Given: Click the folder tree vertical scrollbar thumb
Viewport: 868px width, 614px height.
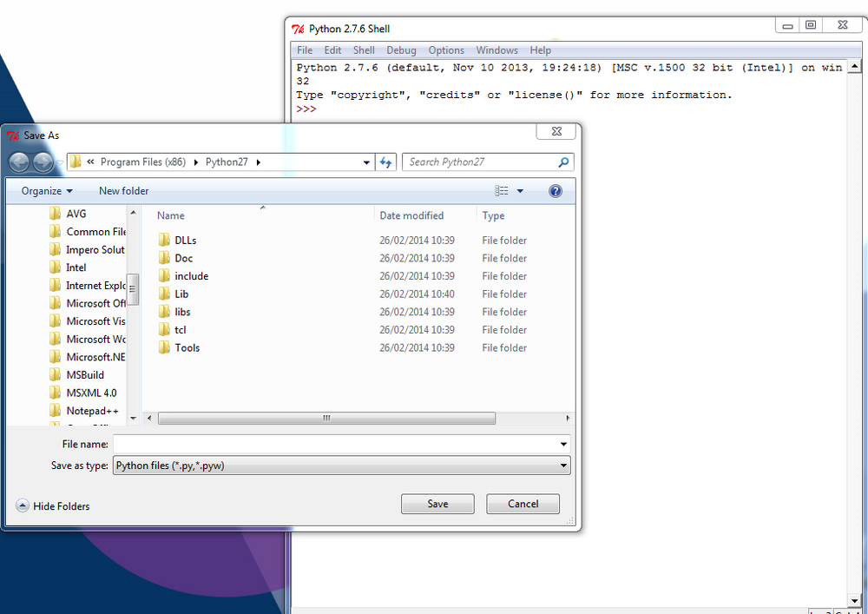Looking at the screenshot, I should [132, 288].
